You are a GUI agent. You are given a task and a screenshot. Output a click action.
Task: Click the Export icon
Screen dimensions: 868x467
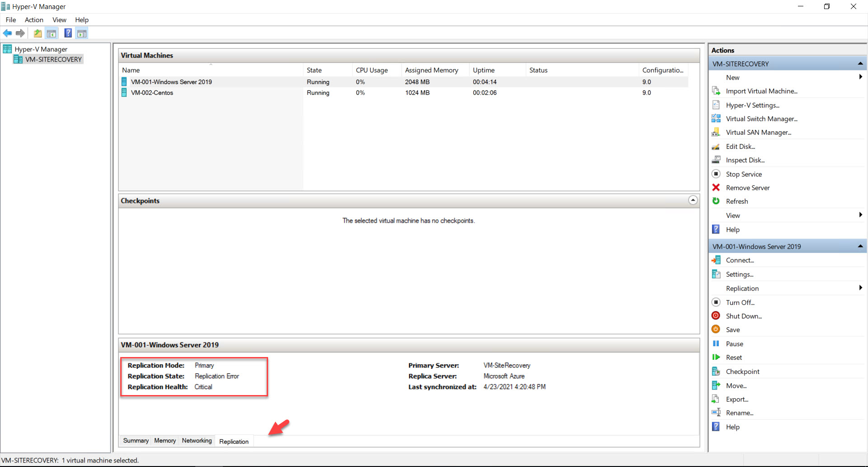click(x=716, y=399)
